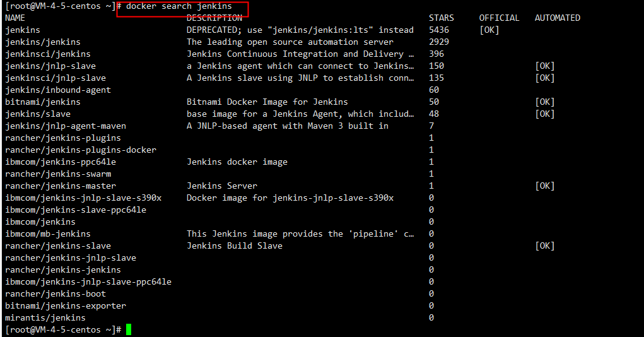Click 'jenkins/inbound-agent' entry
The image size is (644, 337).
tap(58, 90)
